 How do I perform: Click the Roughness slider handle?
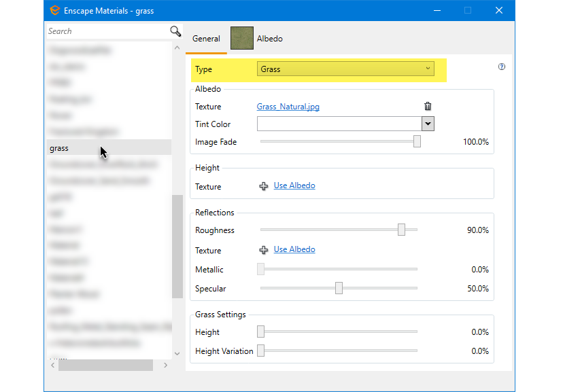point(401,230)
